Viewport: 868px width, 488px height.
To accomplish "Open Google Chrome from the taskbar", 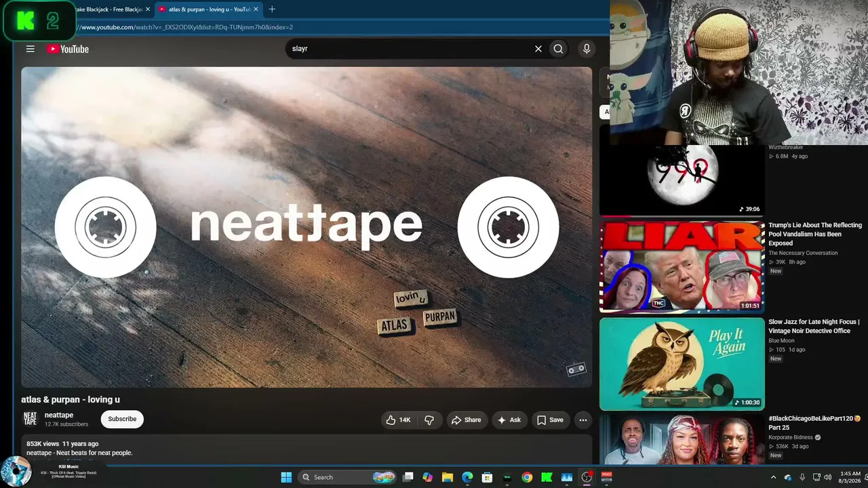I will click(527, 477).
